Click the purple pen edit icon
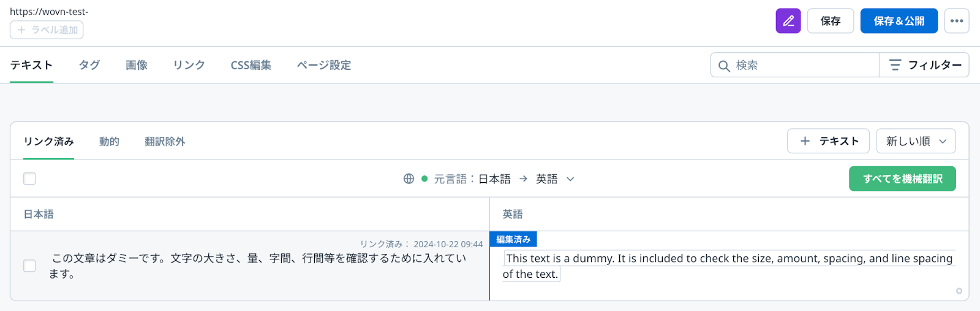This screenshot has height=311, width=980. point(788,21)
